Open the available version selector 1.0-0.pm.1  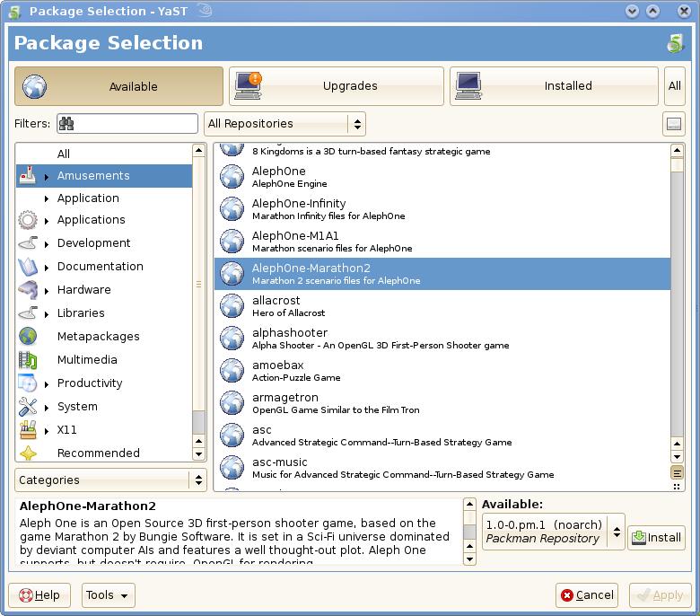553,532
